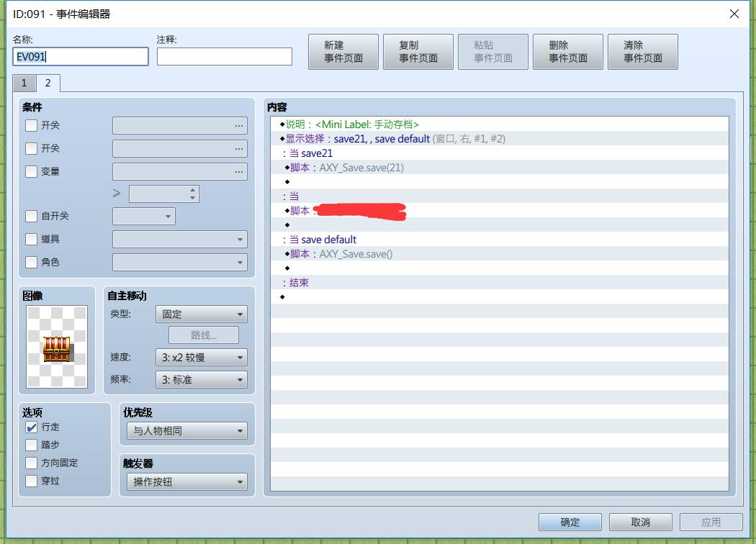
Task: Select the last empty command line after 结束
Action: (500, 296)
